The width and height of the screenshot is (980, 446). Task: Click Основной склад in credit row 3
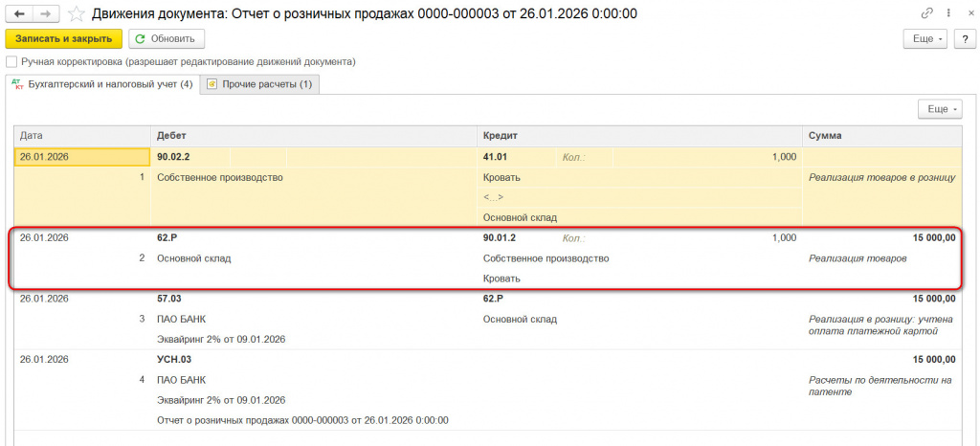pyautogui.click(x=520, y=320)
